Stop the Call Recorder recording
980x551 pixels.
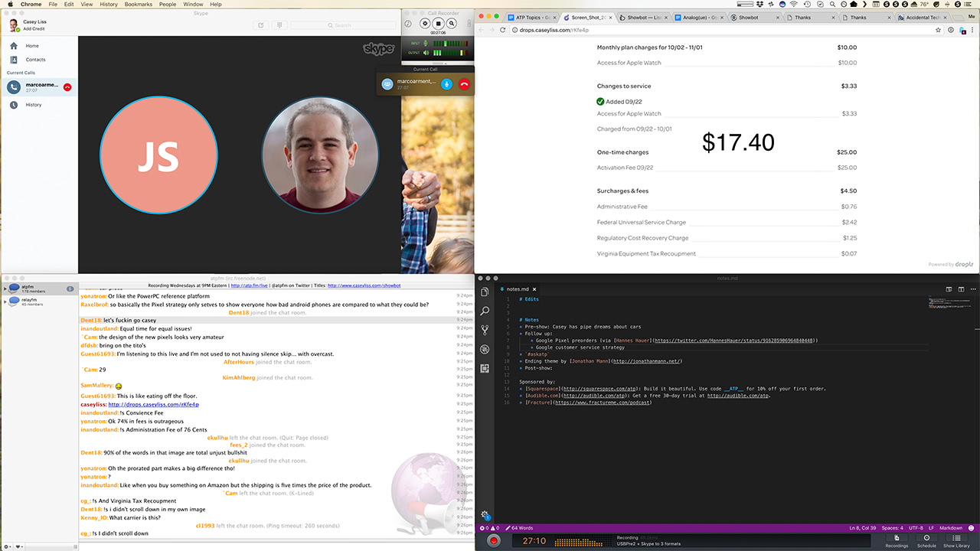(439, 24)
